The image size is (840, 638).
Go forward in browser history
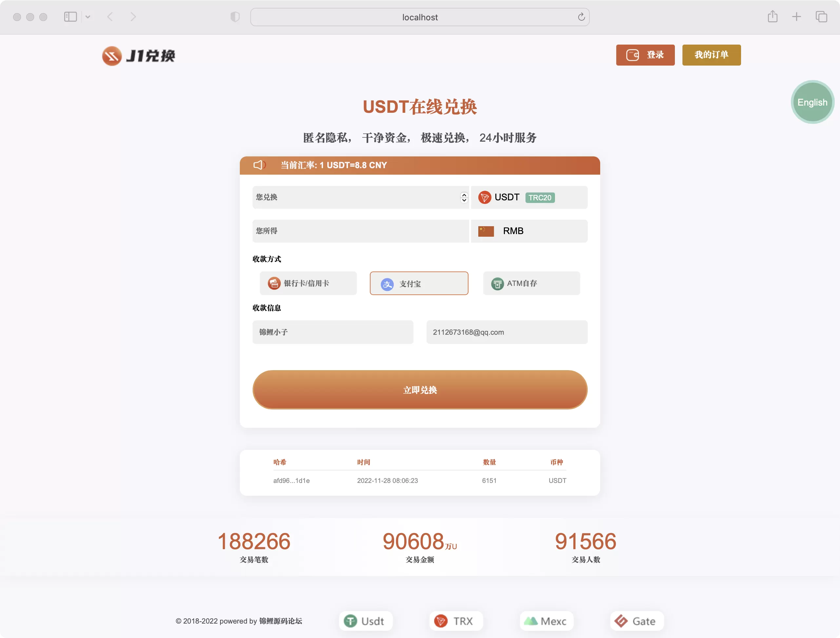coord(133,17)
